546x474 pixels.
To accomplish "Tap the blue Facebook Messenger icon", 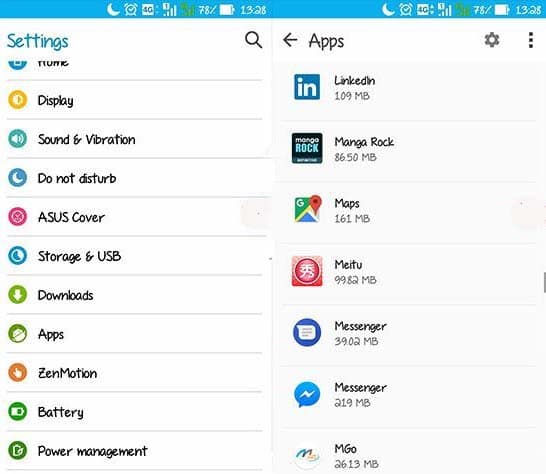I will click(307, 395).
